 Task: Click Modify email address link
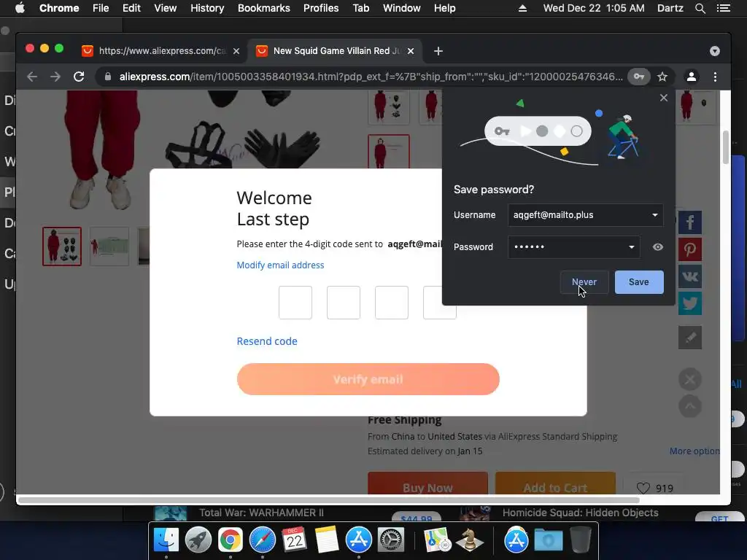point(280,265)
